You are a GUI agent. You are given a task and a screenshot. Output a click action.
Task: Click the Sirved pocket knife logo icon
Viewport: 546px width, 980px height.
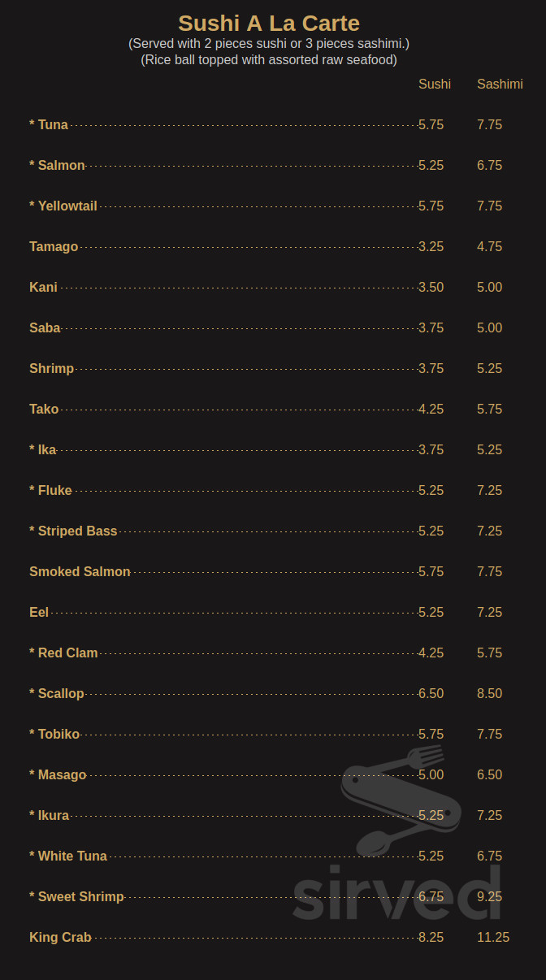(401, 800)
